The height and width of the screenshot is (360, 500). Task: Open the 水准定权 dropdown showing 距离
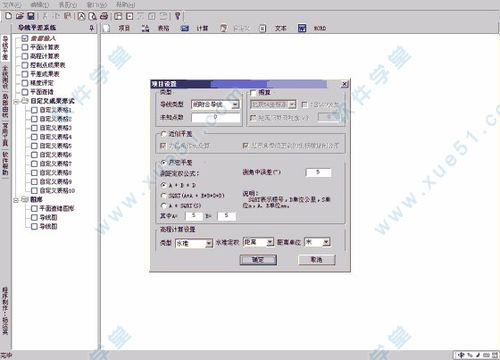pyautogui.click(x=270, y=242)
